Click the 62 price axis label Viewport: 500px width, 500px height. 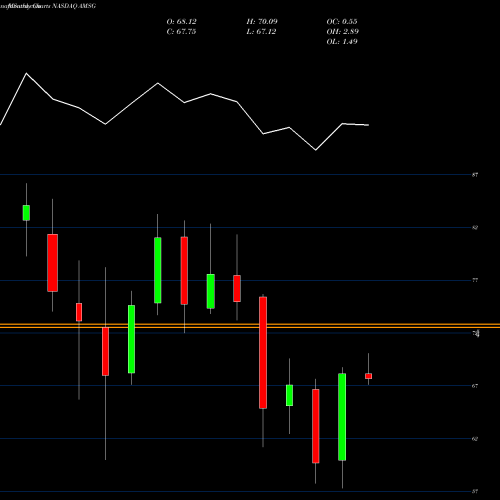475,439
